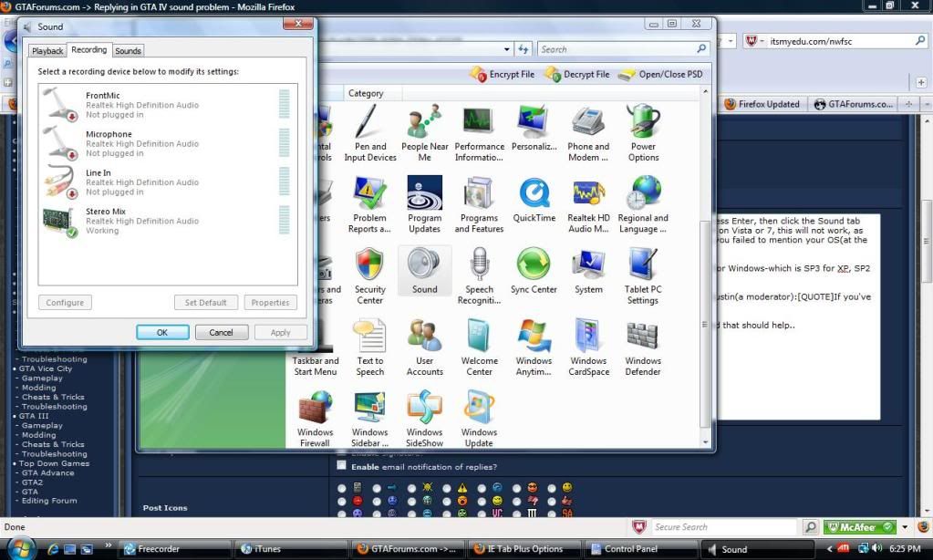Switch to the Sounds tab

[x=128, y=50]
